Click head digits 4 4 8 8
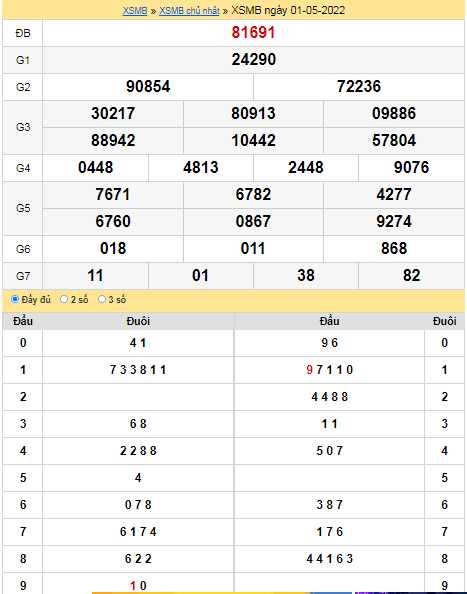The image size is (467, 594). pos(330,397)
